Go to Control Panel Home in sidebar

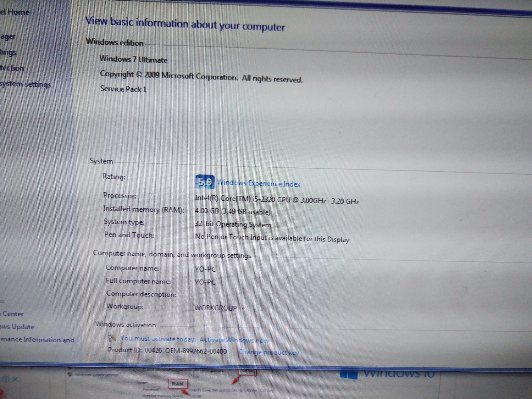15,12
